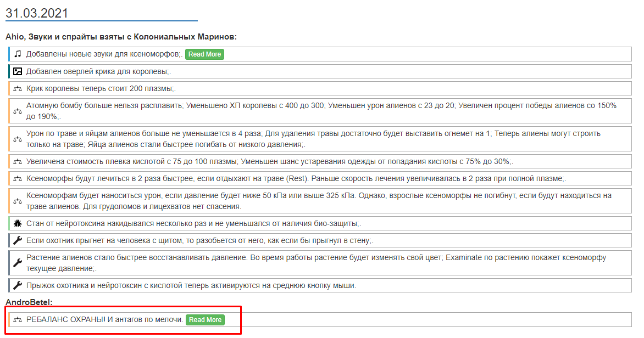This screenshot has height=338, width=644.
Task: Click balance scale icon on 'Увеличена стоимость плевка' row
Action: click(18, 162)
